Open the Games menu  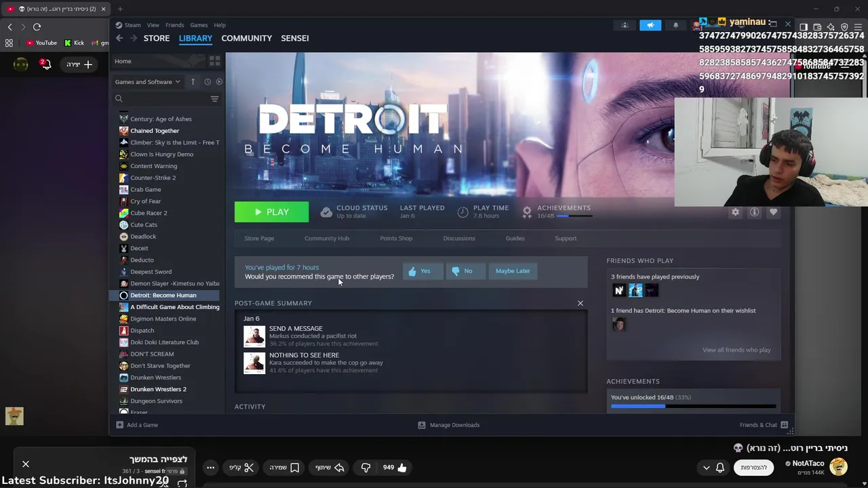[199, 25]
